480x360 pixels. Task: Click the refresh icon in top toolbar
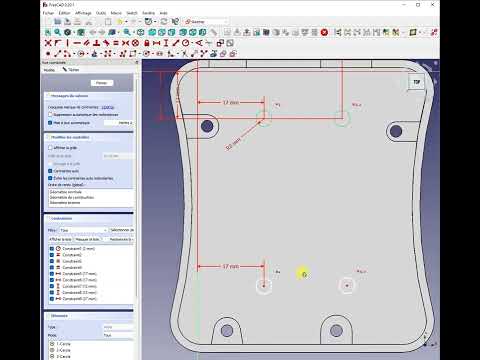(x=164, y=22)
